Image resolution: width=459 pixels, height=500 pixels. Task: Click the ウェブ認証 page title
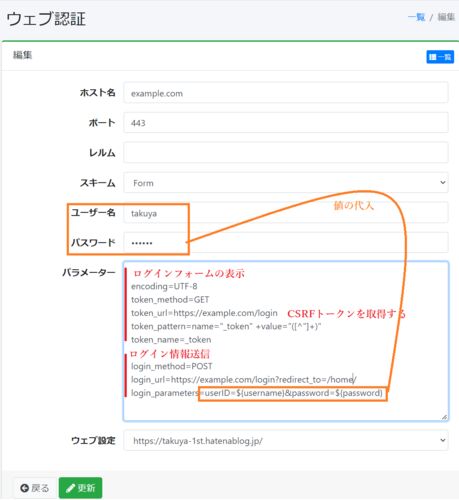46,19
